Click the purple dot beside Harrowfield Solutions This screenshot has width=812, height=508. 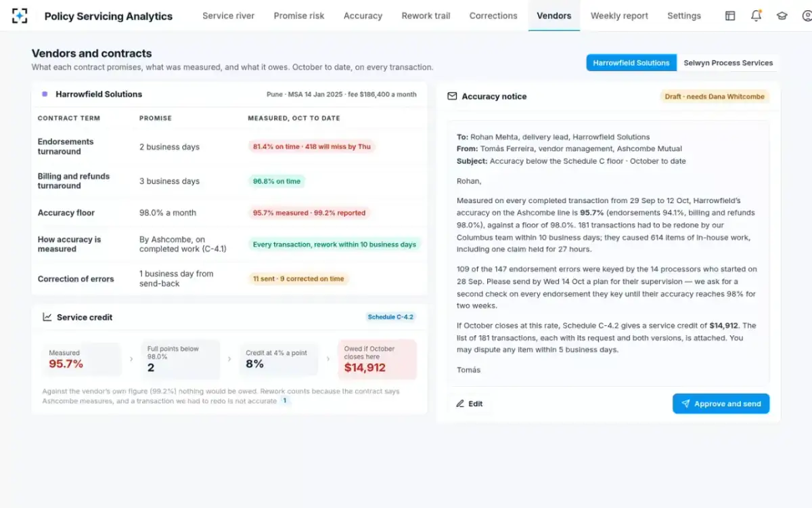(45, 94)
